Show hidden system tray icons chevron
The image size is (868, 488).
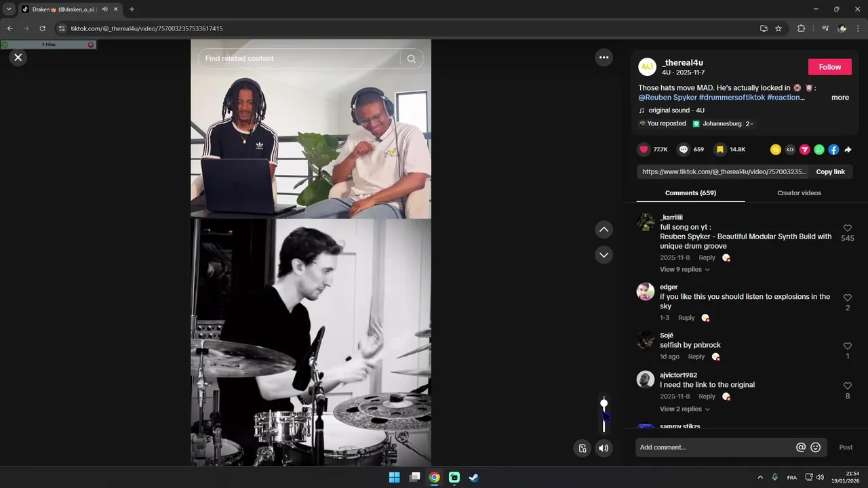tap(760, 477)
